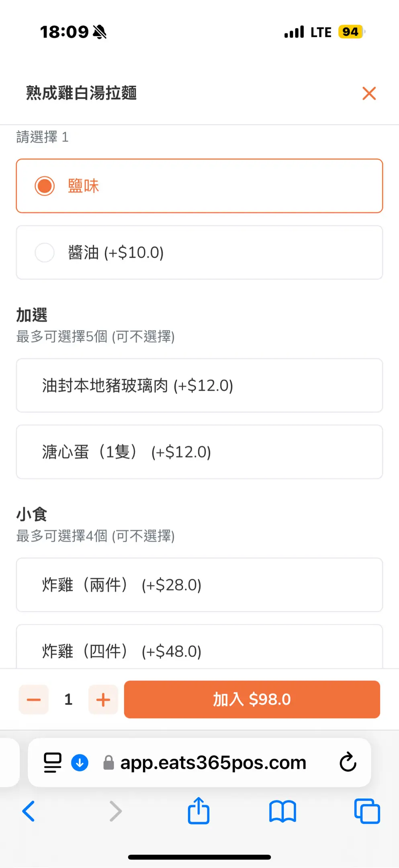This screenshot has height=868, width=399.
Task: Open Safari bookmarks book icon
Action: [282, 811]
